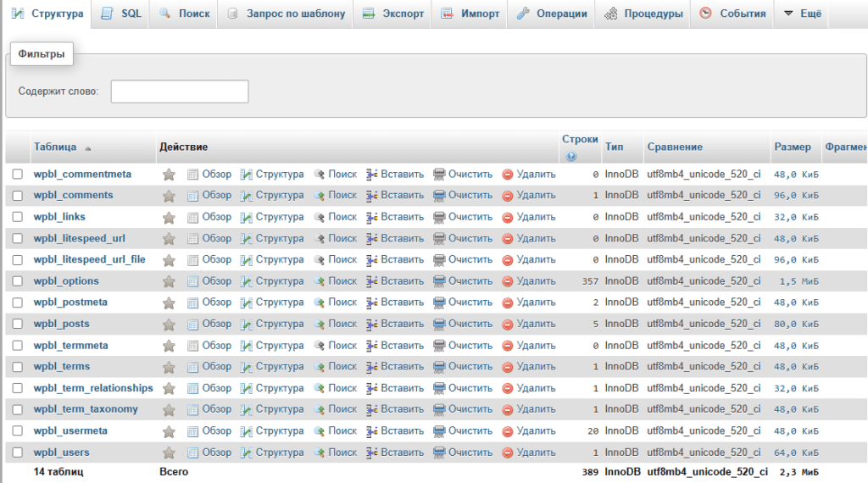Check the wpbl_comments table checkbox
The width and height of the screenshot is (868, 483).
pos(18,196)
